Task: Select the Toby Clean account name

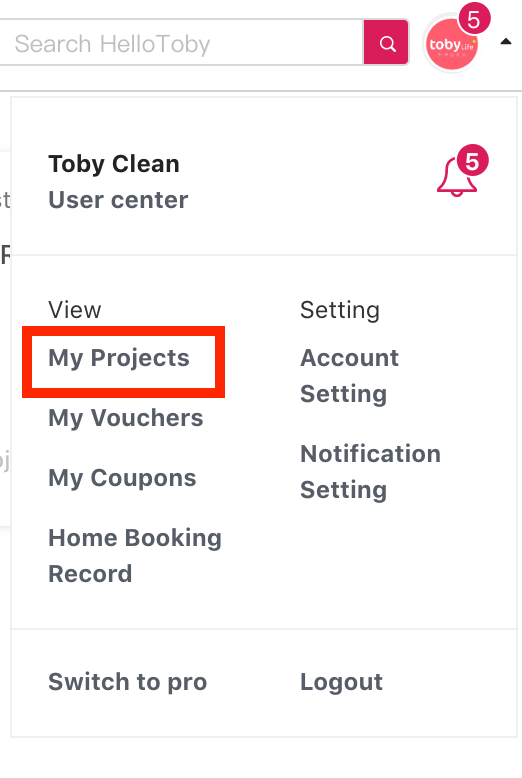Action: [x=114, y=164]
